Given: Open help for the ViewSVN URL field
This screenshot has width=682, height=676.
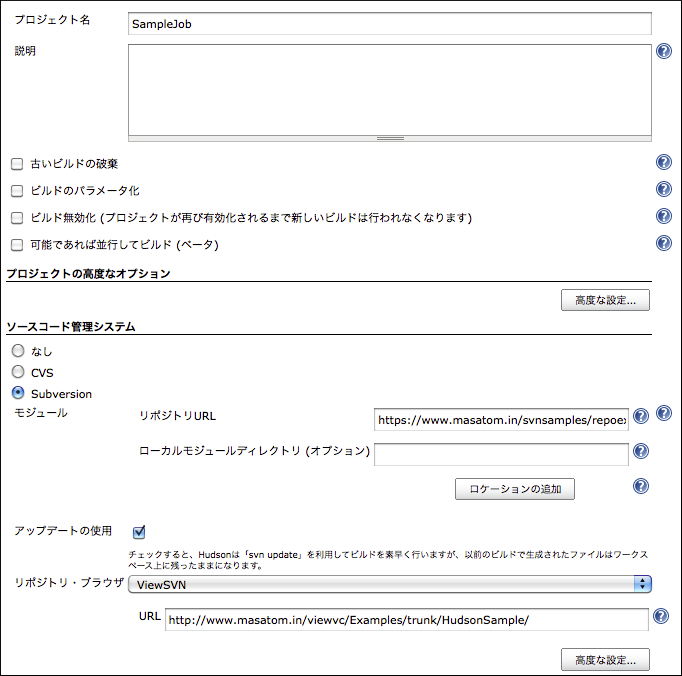Looking at the screenshot, I should pos(660,617).
